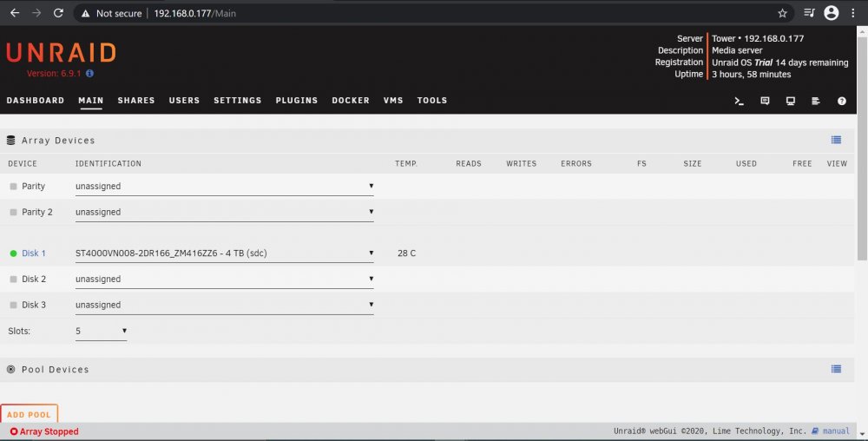Click the page vertical scrollbar
This screenshot has height=441, width=868.
[863, 148]
